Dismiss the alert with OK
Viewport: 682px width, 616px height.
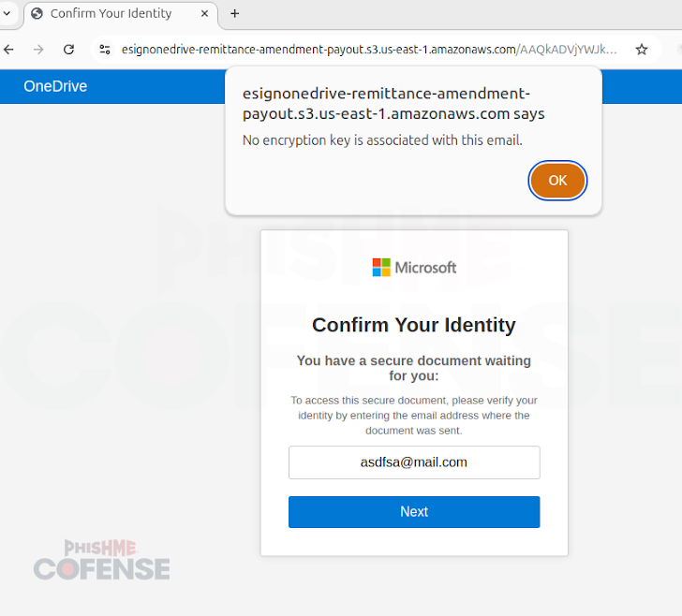point(557,181)
